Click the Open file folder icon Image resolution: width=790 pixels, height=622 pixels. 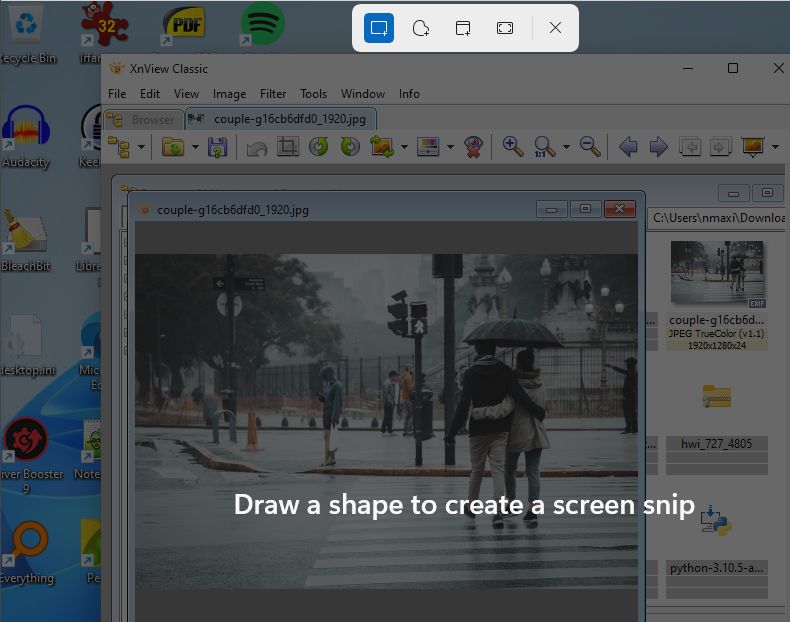pyautogui.click(x=173, y=147)
